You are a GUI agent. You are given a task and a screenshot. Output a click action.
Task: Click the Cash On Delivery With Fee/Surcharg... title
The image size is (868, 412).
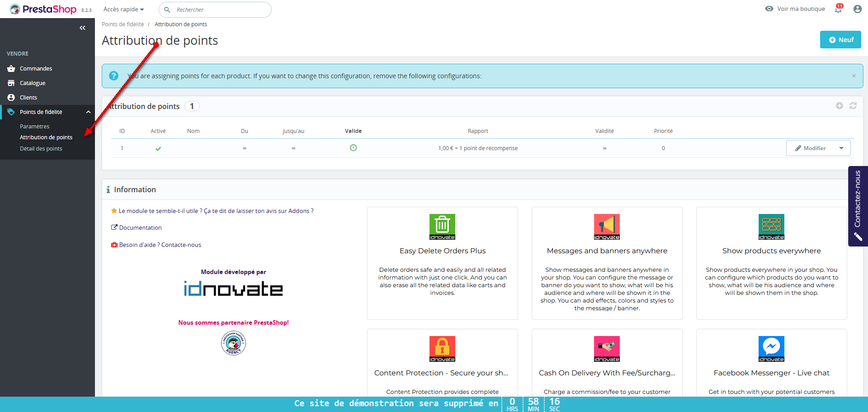607,373
